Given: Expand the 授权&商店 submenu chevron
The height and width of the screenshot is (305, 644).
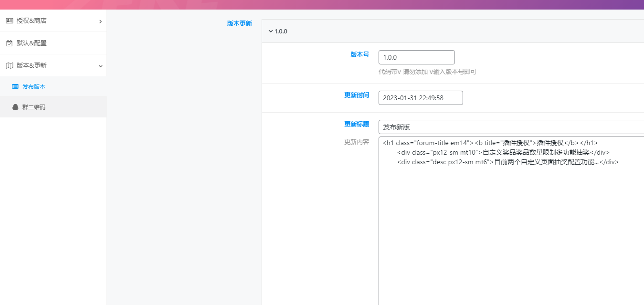Looking at the screenshot, I should pos(100,21).
